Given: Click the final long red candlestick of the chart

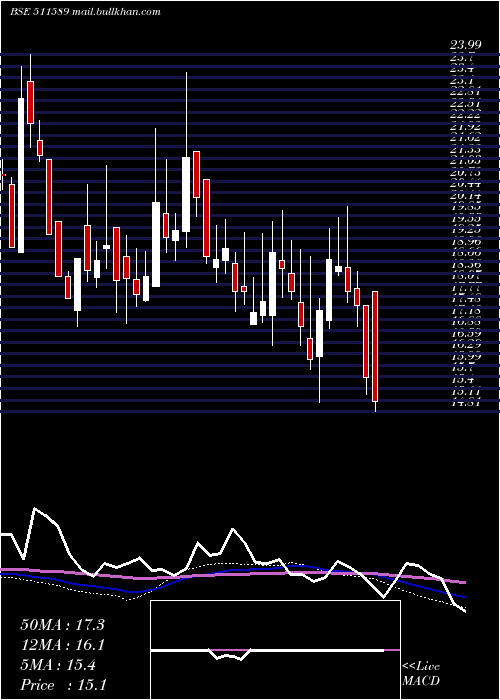Looking at the screenshot, I should tap(375, 346).
